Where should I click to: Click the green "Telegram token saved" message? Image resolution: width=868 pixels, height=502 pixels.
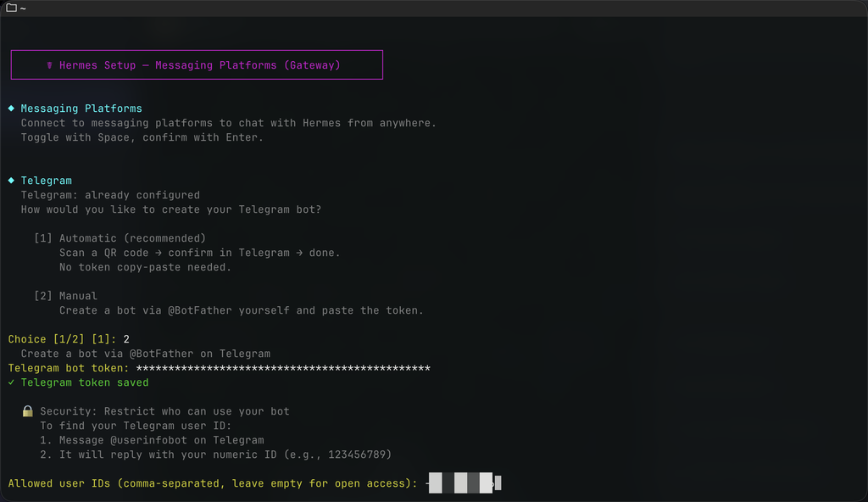pos(85,382)
